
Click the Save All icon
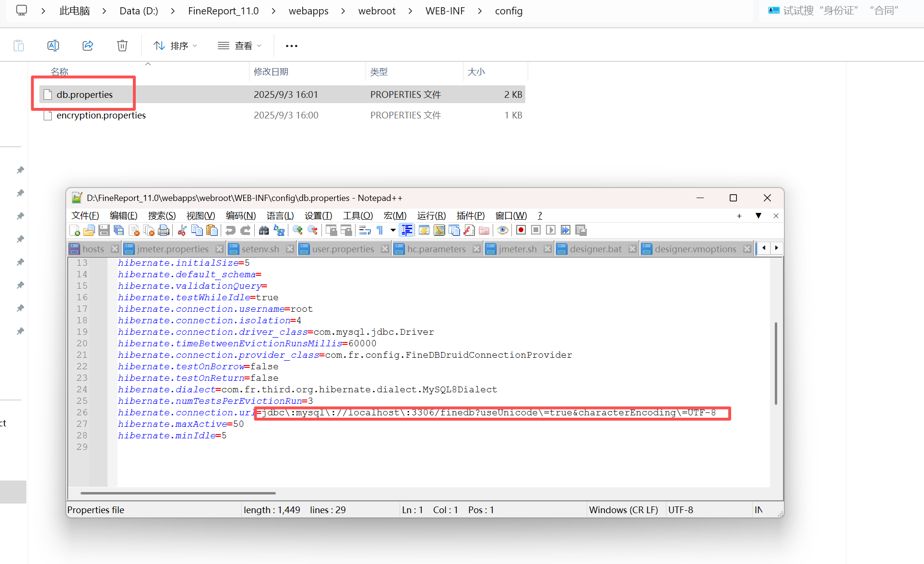(x=119, y=230)
